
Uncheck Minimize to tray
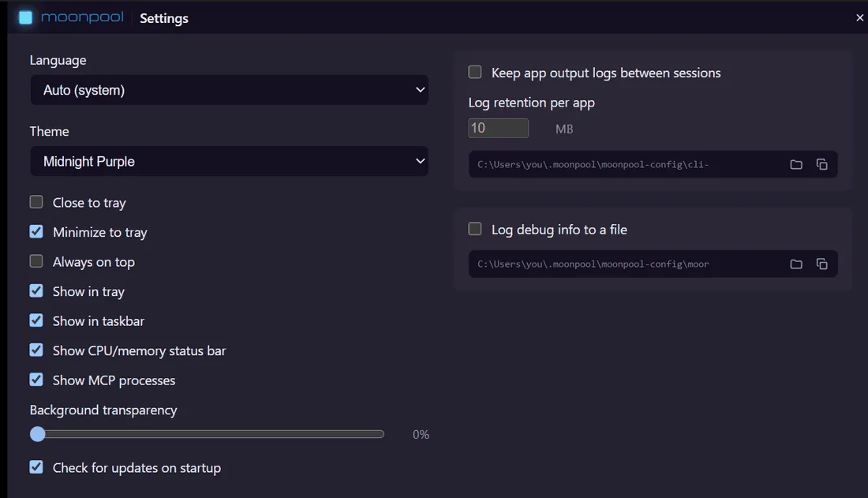click(36, 231)
